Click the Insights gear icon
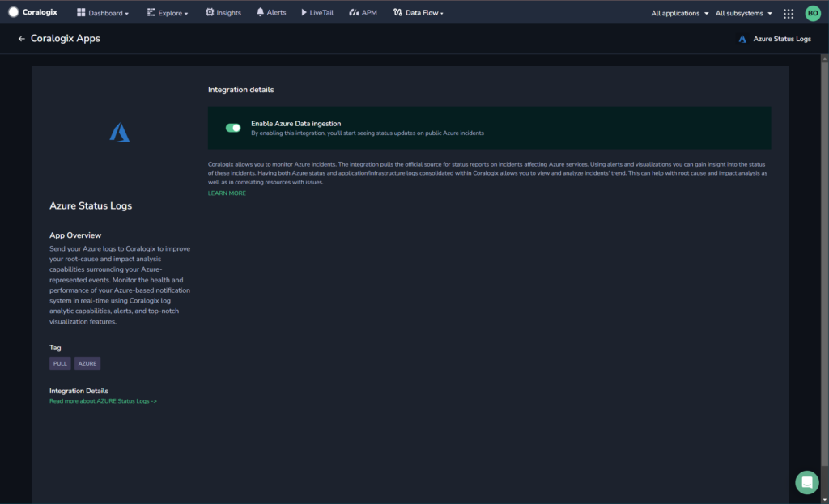This screenshot has width=829, height=504. (210, 12)
